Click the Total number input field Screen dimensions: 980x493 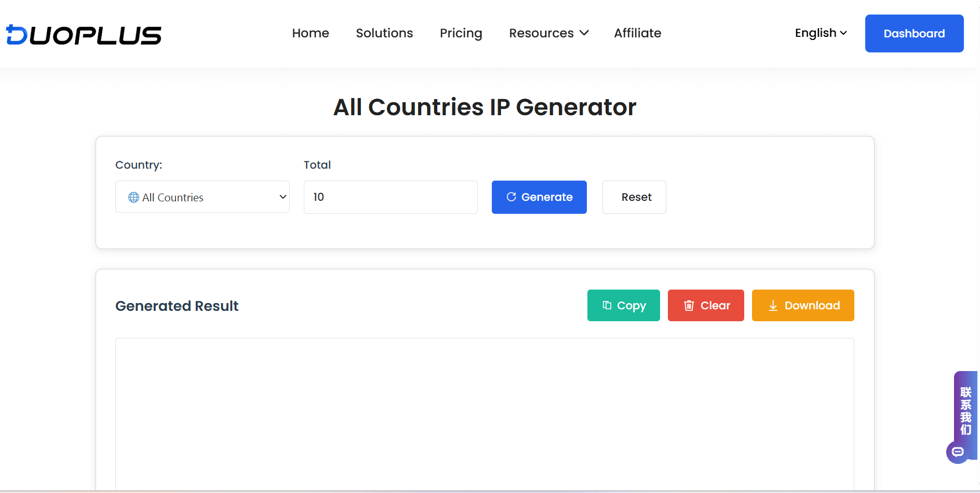coord(391,197)
